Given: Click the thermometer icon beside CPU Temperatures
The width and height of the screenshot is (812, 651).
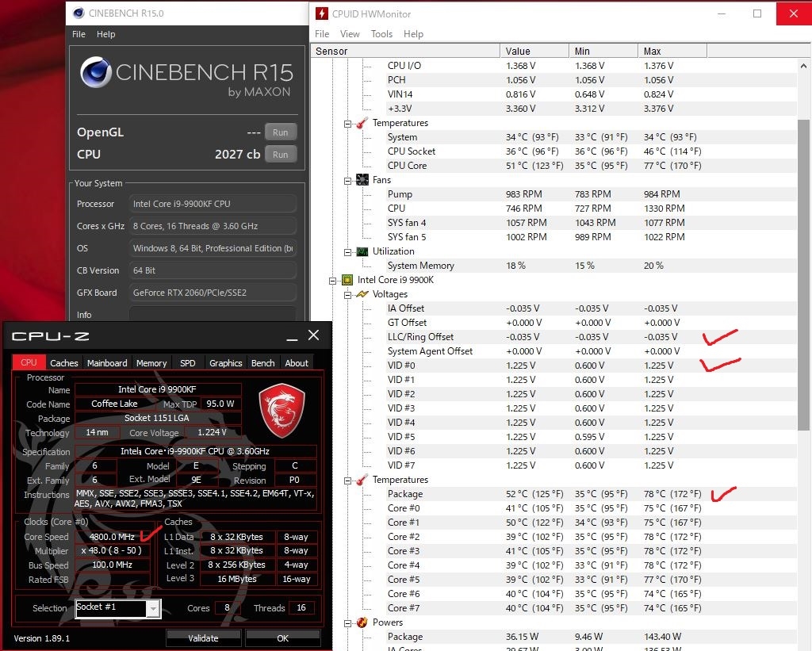Looking at the screenshot, I should tap(362, 480).
